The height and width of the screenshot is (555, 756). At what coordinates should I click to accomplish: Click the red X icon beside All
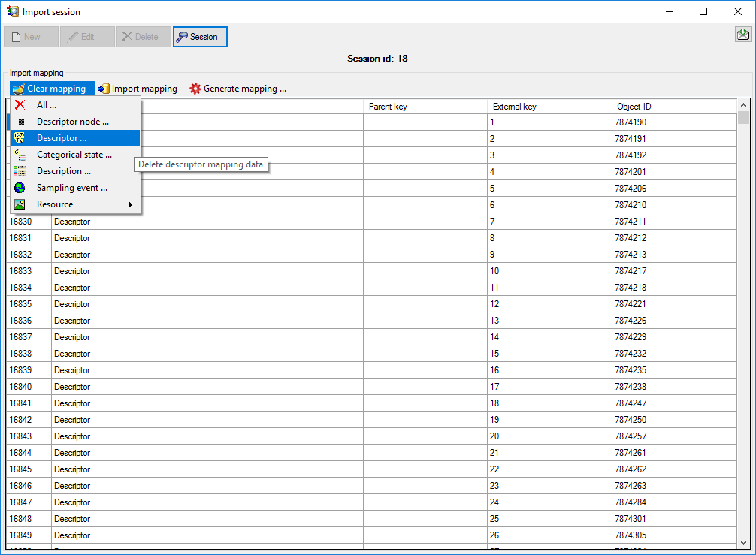pyautogui.click(x=20, y=105)
